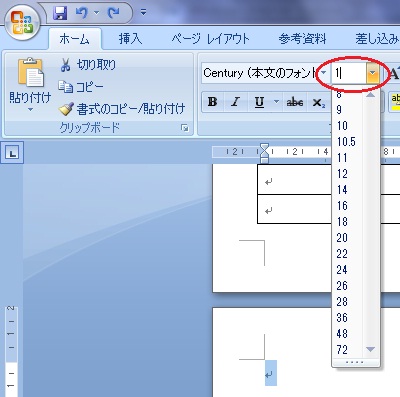Viewport: 400px width, 397px height.
Task: Switch to the ホーム tab
Action: click(x=75, y=39)
